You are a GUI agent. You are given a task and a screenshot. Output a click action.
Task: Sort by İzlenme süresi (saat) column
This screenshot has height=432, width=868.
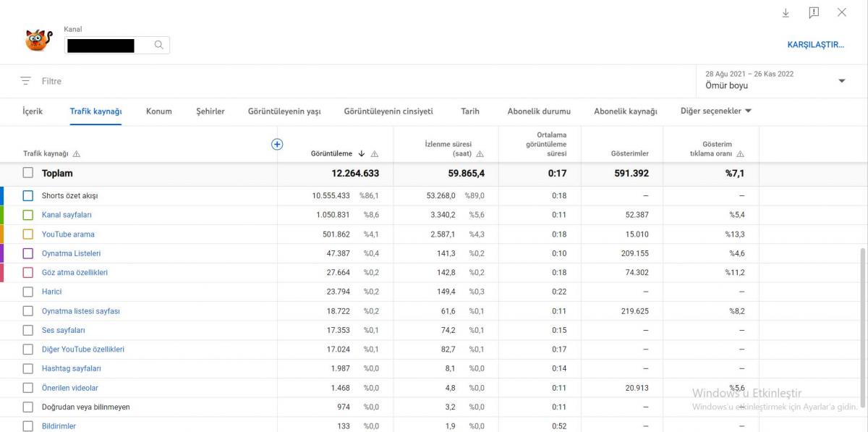[448, 149]
